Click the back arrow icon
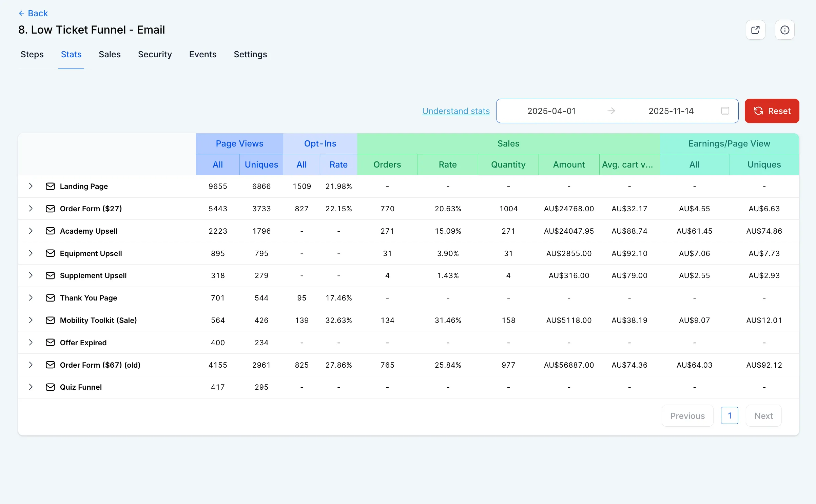 coord(22,13)
